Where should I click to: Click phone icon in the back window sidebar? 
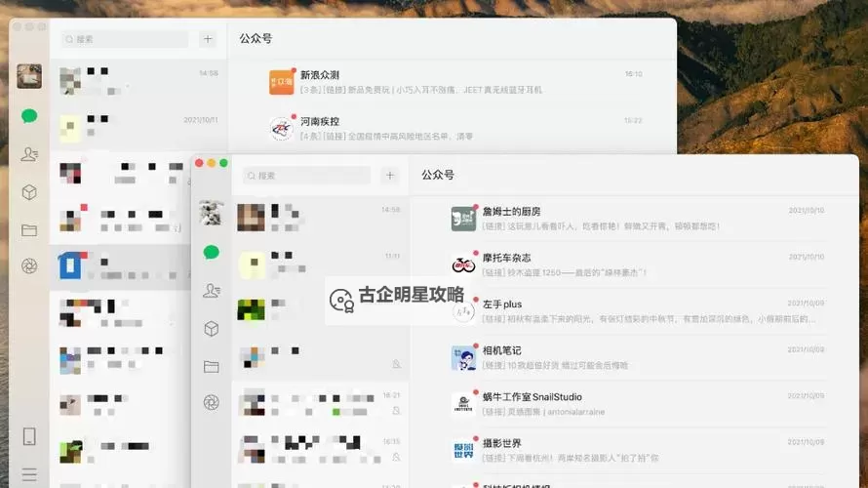[29, 436]
